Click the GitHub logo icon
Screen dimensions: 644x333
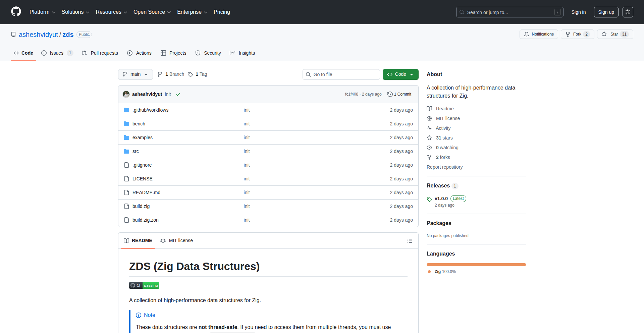16,12
